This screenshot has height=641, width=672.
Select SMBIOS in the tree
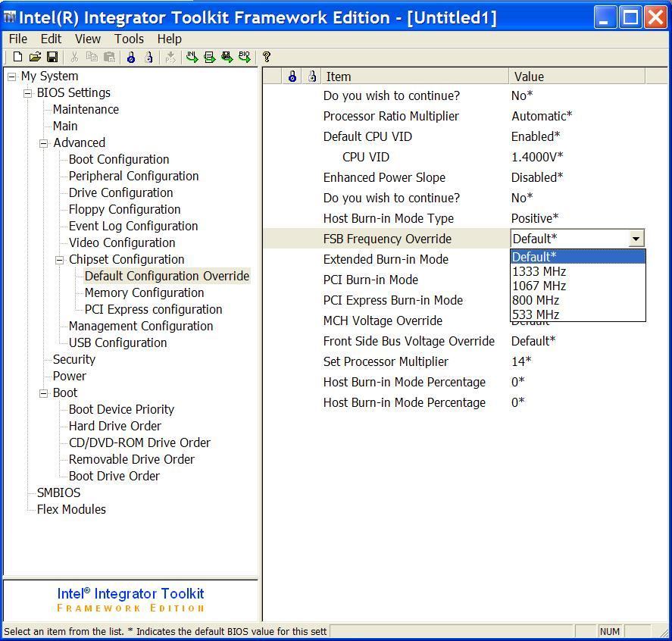point(58,492)
